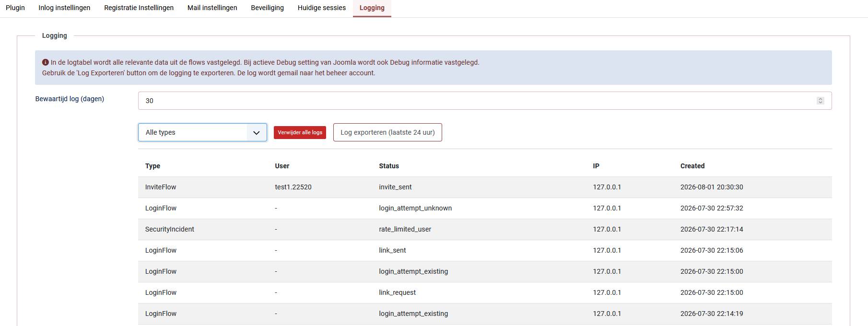The width and height of the screenshot is (868, 326).
Task: Select the Beveiliging tab
Action: (268, 8)
